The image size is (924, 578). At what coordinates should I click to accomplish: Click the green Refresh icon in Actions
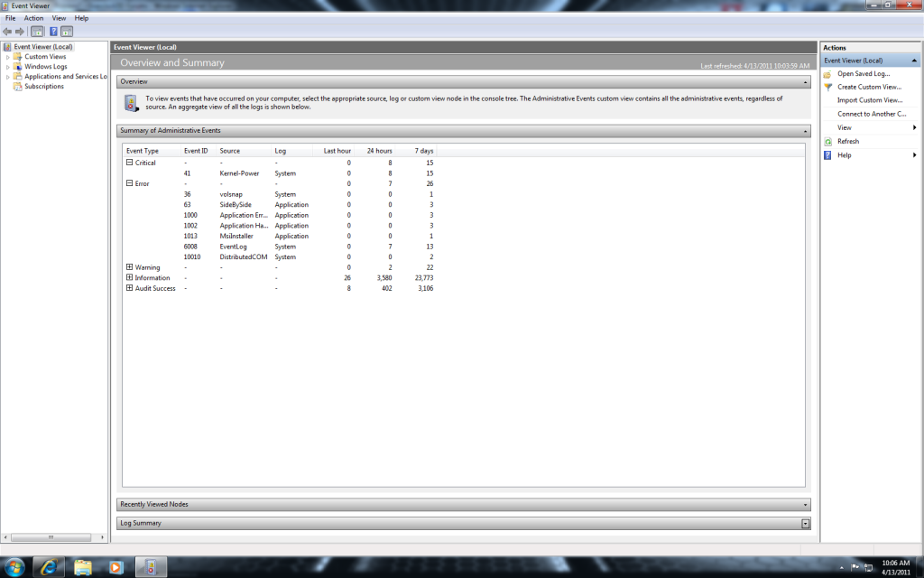click(827, 142)
